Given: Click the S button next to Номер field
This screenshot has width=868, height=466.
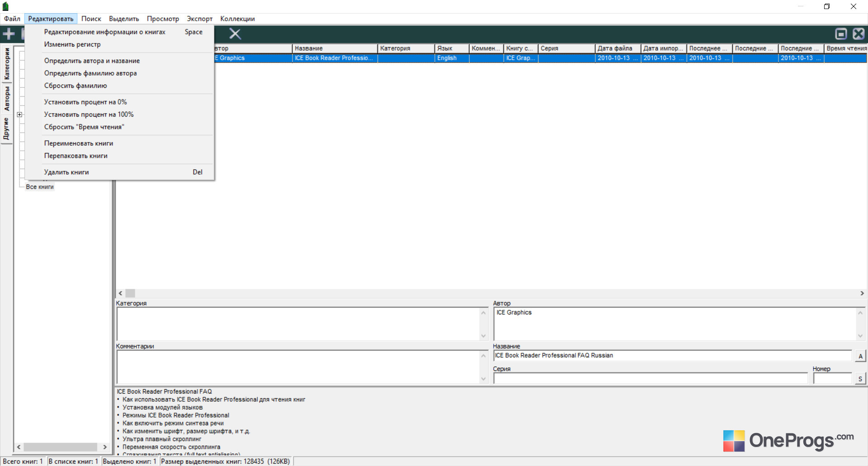Looking at the screenshot, I should (860, 379).
